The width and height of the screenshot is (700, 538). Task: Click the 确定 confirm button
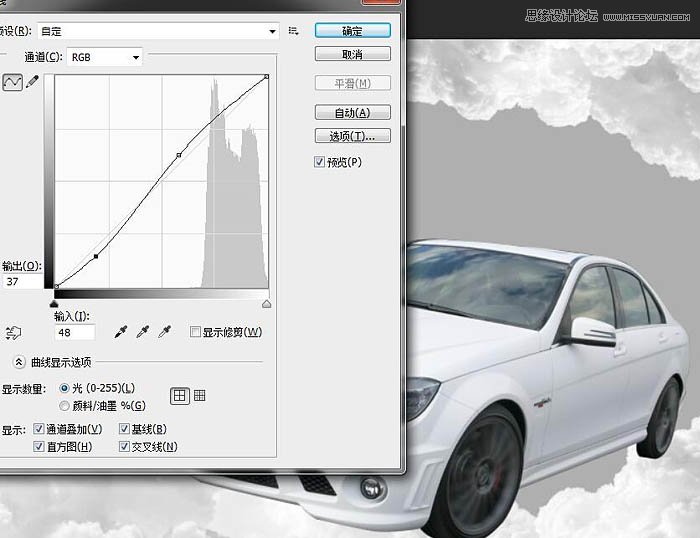click(352, 31)
